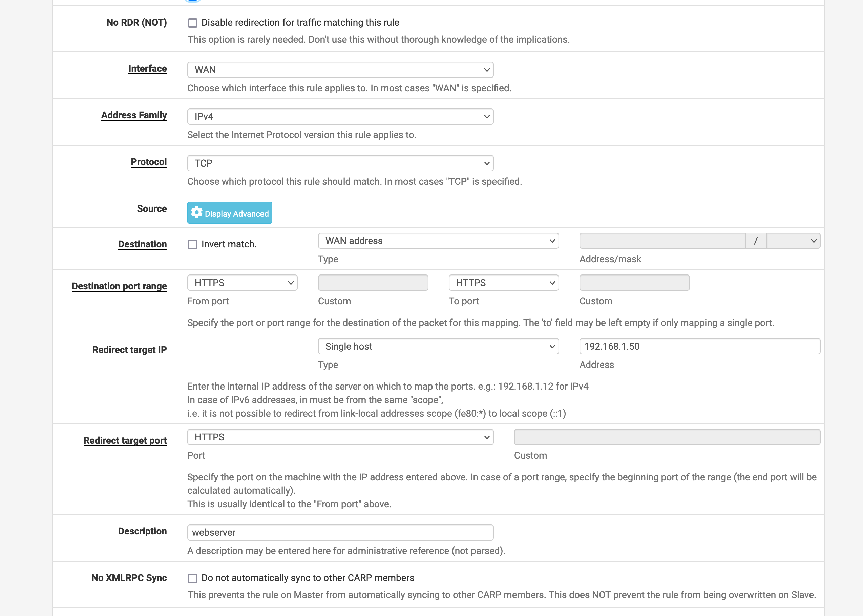Click the Address Family label link
863x616 pixels.
click(x=134, y=115)
